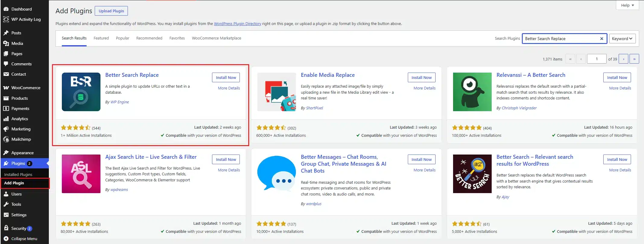The height and width of the screenshot is (244, 644).
Task: Click the Tools wrench icon
Action: tap(6, 204)
